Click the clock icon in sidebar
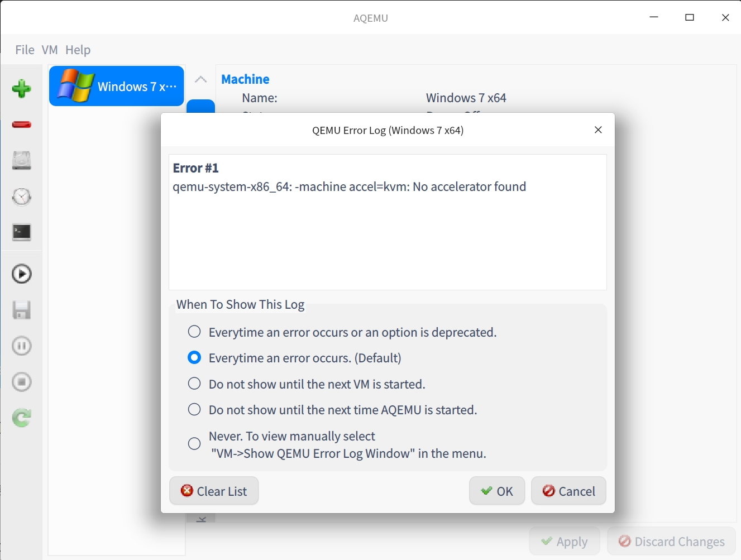The image size is (741, 560). (x=21, y=197)
